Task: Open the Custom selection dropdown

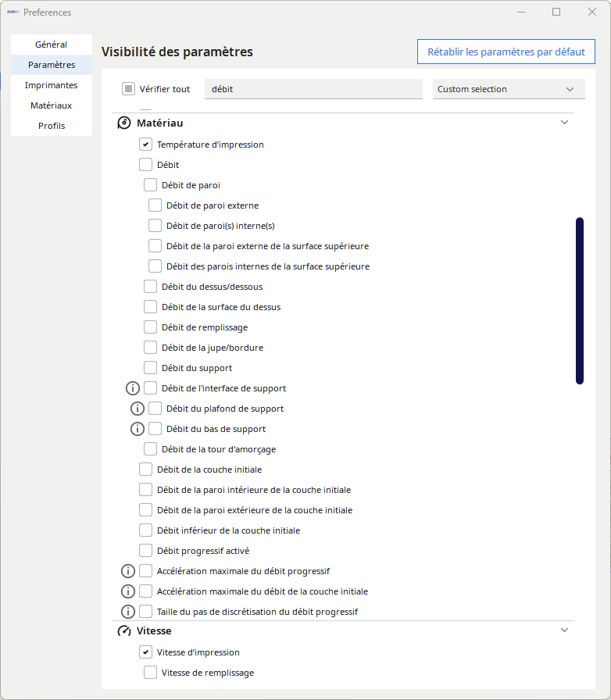Action: (x=509, y=89)
